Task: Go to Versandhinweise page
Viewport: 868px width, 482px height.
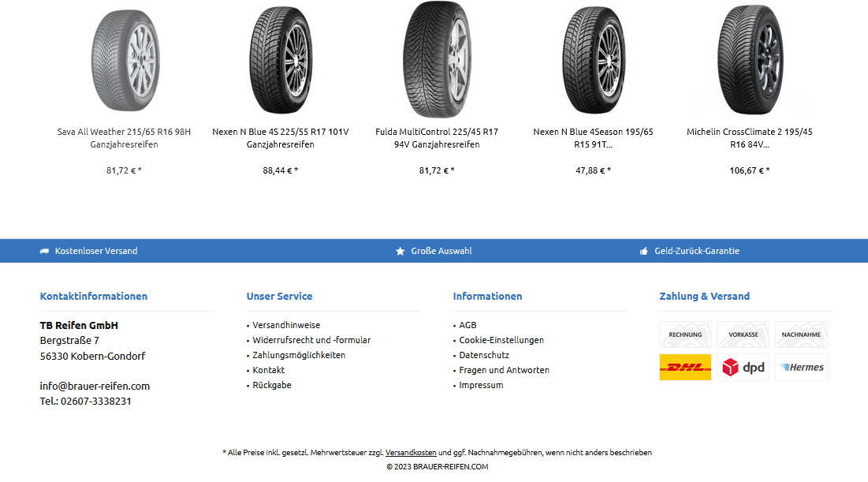Action: (286, 325)
